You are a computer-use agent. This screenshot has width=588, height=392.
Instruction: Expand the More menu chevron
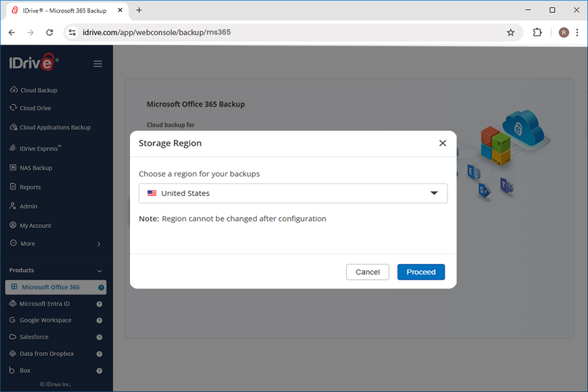click(99, 244)
